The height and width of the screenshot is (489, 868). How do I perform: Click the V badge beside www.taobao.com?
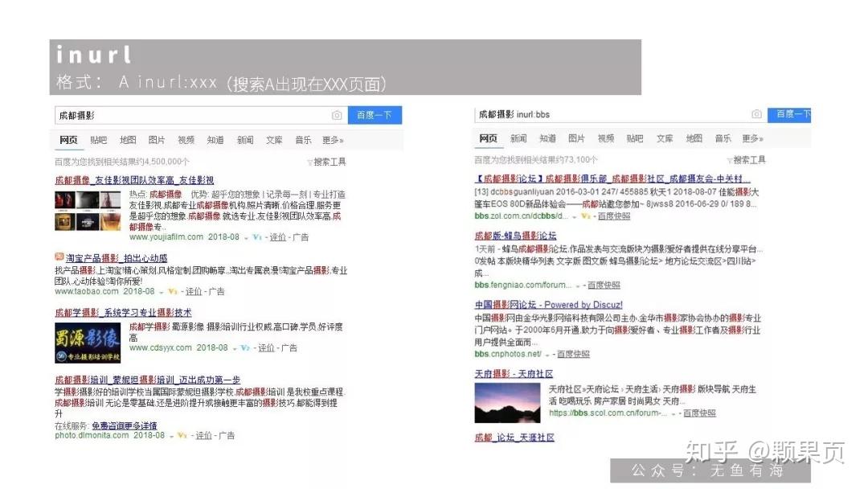pos(172,290)
